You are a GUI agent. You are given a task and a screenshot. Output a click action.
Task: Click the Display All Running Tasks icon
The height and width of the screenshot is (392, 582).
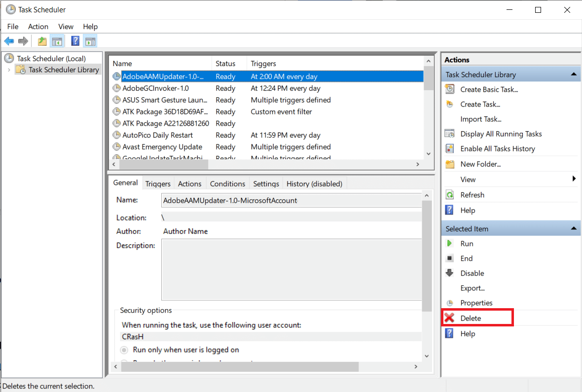449,134
